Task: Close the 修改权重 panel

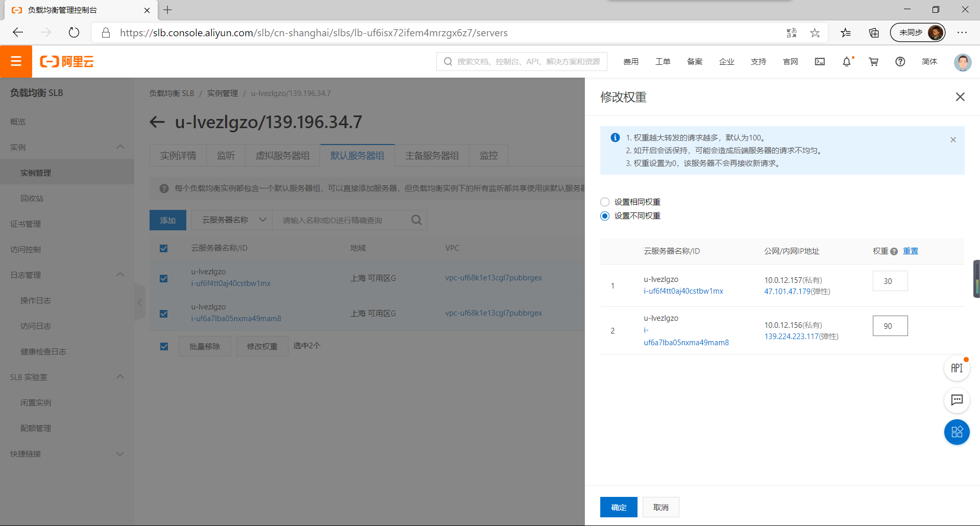Action: 960,97
